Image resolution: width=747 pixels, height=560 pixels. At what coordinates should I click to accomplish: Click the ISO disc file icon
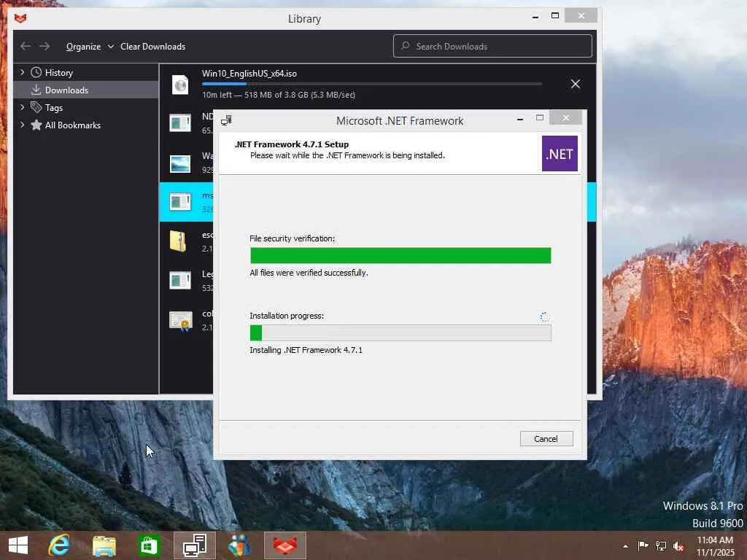click(180, 85)
